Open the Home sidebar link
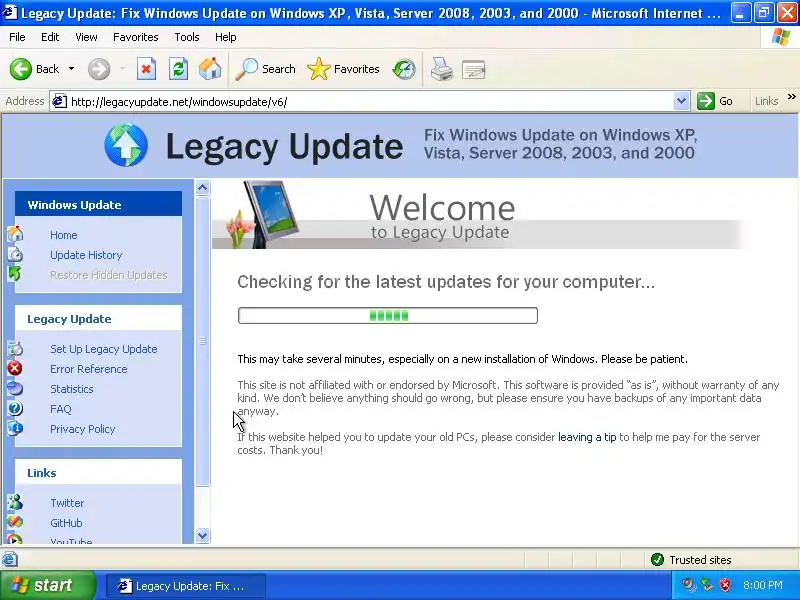 (x=64, y=235)
